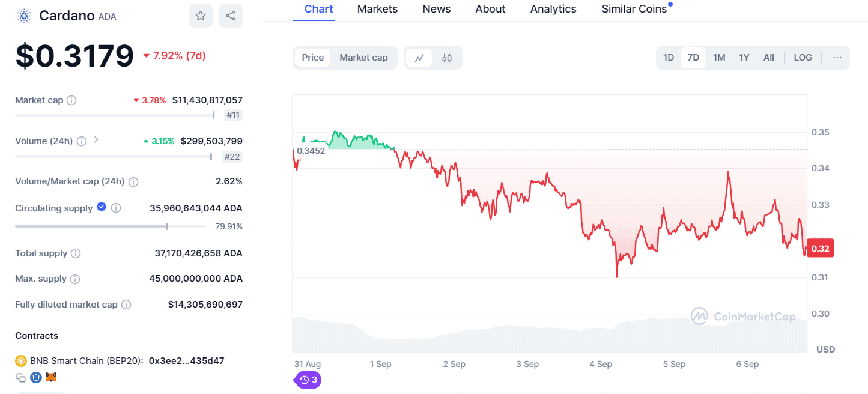Image resolution: width=868 pixels, height=394 pixels.
Task: Open the Max. supply info tooltip
Action: click(76, 279)
